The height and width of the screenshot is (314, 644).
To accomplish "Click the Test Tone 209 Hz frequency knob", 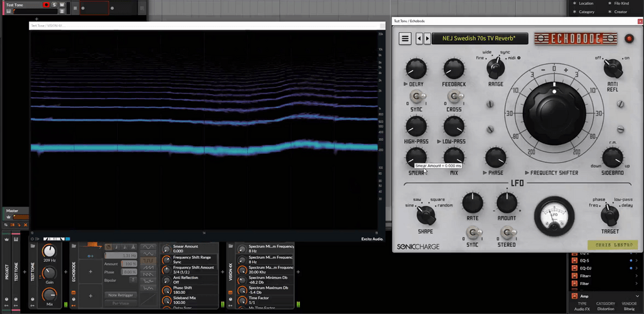I will click(x=50, y=251).
